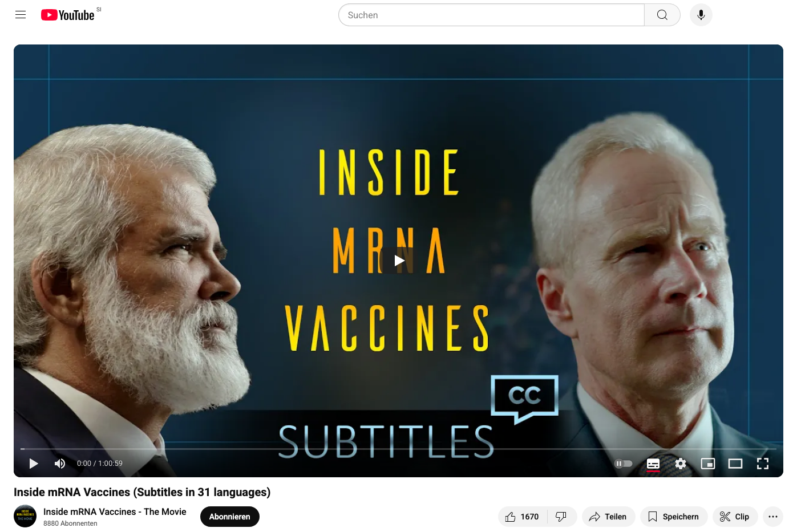Play the video using the bottom play control

pos(34,464)
